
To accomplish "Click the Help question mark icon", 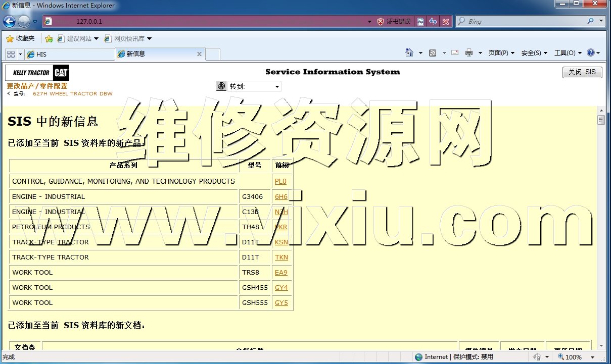I will [591, 53].
